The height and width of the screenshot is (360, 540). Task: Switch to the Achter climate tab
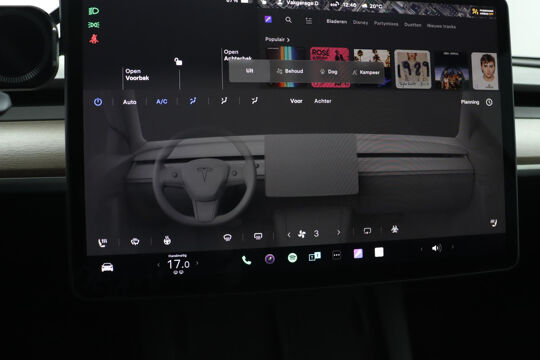[x=323, y=101]
